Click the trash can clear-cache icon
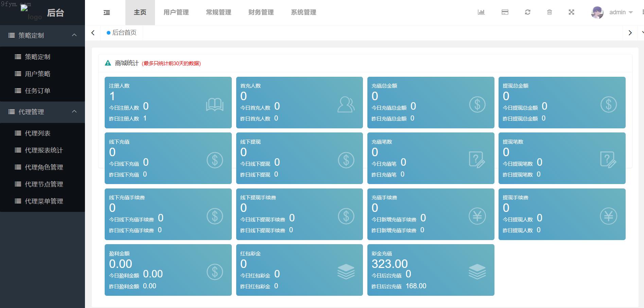The width and height of the screenshot is (644, 308). tap(550, 12)
